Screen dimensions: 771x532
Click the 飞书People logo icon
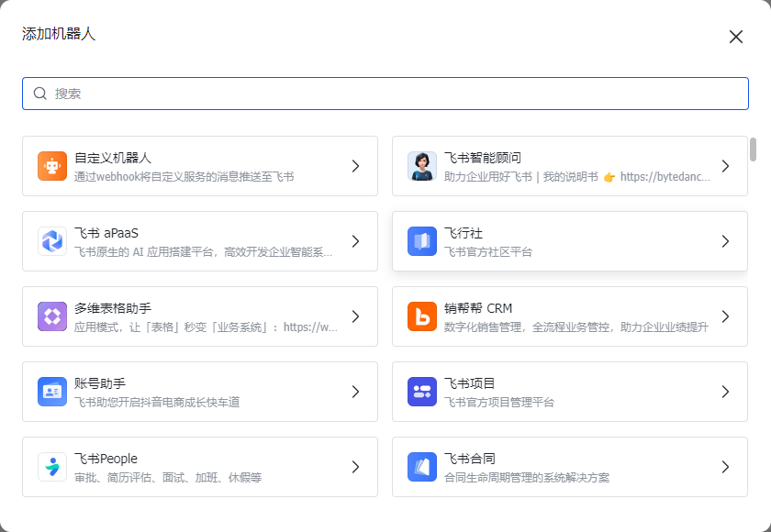coord(52,467)
